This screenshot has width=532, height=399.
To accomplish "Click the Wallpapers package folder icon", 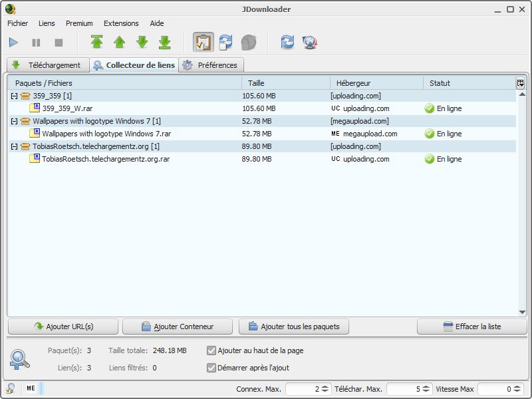I will (25, 121).
